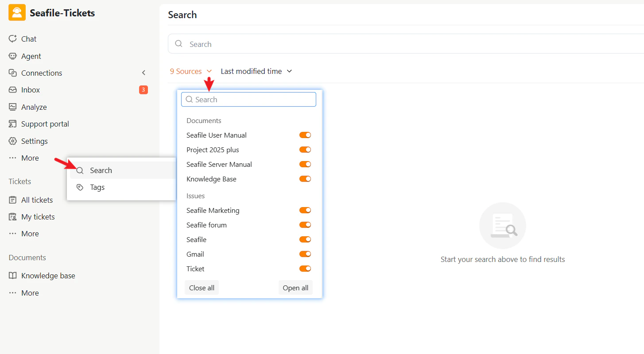This screenshot has width=644, height=354.
Task: Toggle the Gmail source switch
Action: point(305,254)
